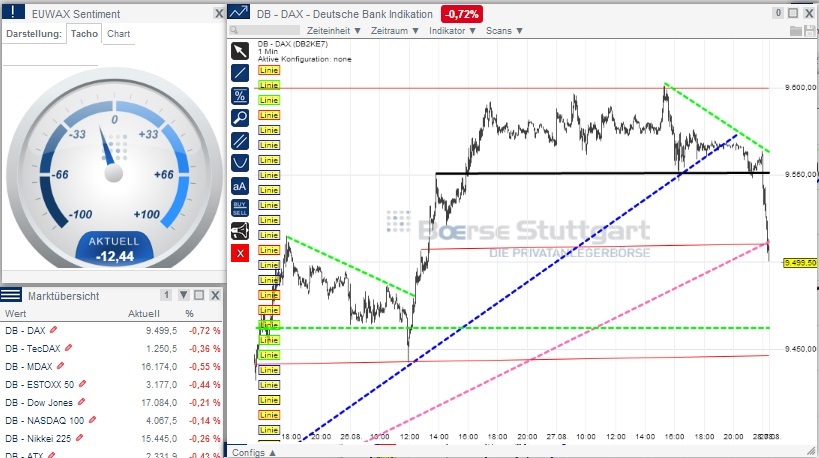Open the Zeiteinheit dropdown
The image size is (819, 458).
[x=334, y=31]
